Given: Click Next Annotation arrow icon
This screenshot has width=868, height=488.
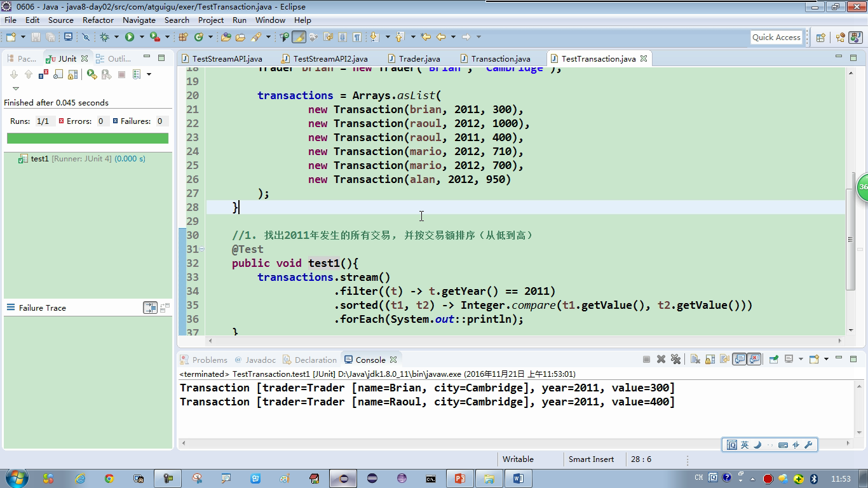Looking at the screenshot, I should (374, 37).
